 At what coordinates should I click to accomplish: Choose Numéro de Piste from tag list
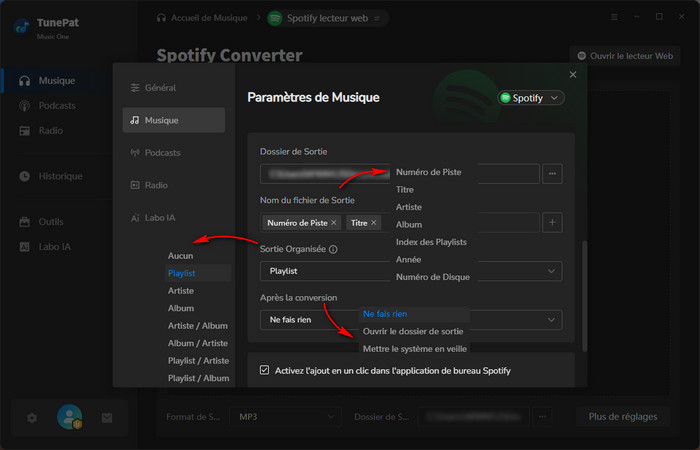[x=429, y=172]
